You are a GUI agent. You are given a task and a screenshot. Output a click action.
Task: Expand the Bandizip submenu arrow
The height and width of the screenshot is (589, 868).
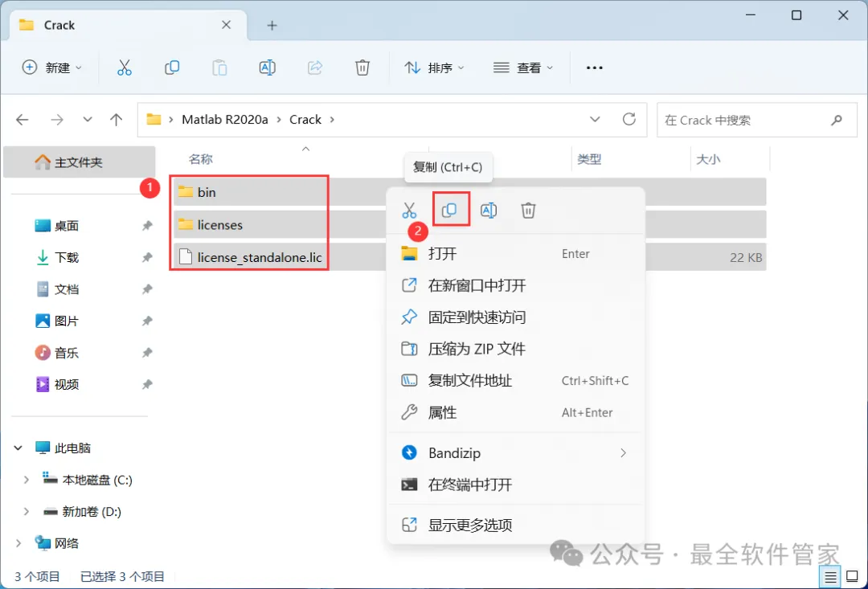coord(624,453)
